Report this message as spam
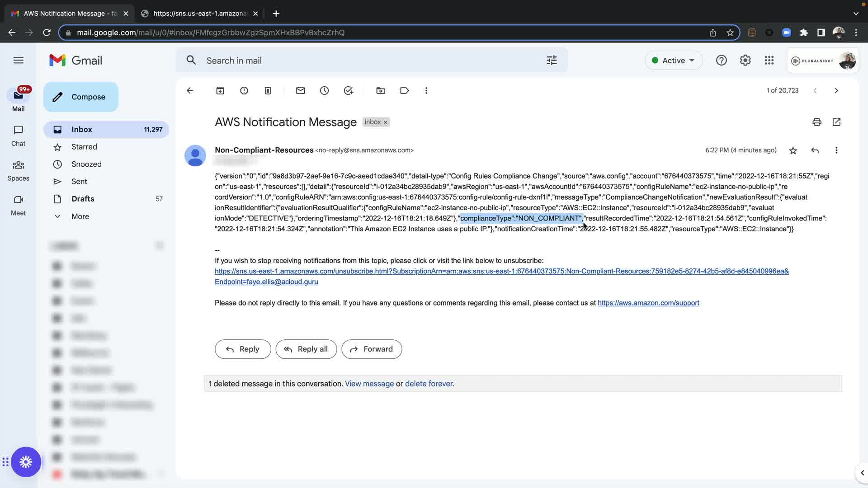The height and width of the screenshot is (488, 868). tap(244, 91)
